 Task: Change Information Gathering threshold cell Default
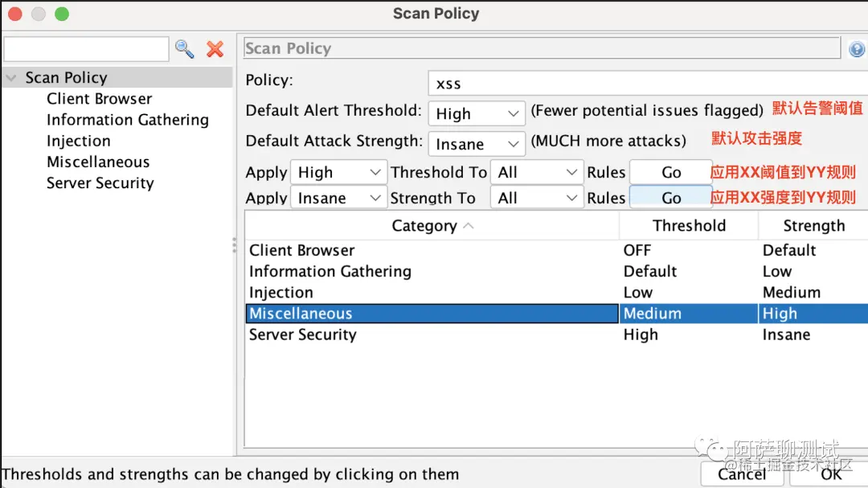(x=689, y=272)
